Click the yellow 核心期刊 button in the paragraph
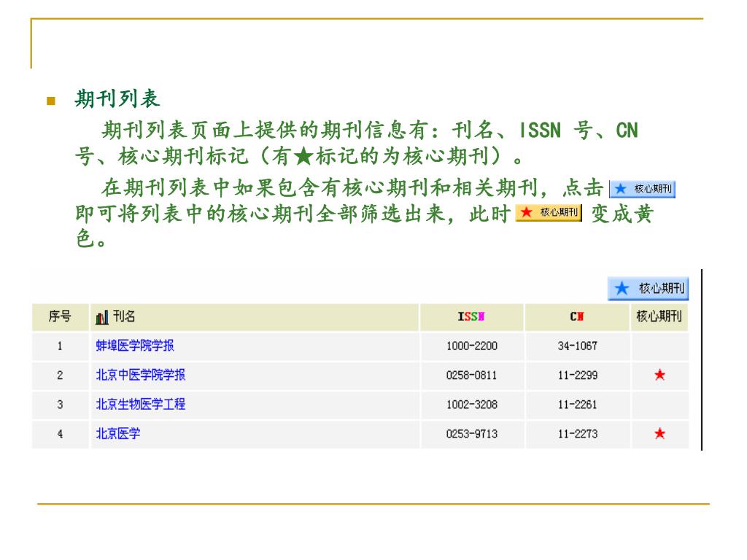This screenshot has width=747, height=560. [x=549, y=212]
